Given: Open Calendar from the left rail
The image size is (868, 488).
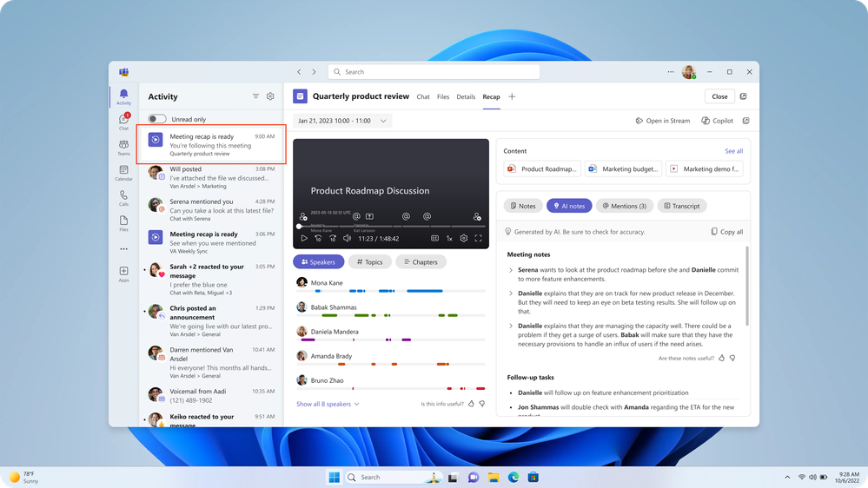Looking at the screenshot, I should pos(123,173).
